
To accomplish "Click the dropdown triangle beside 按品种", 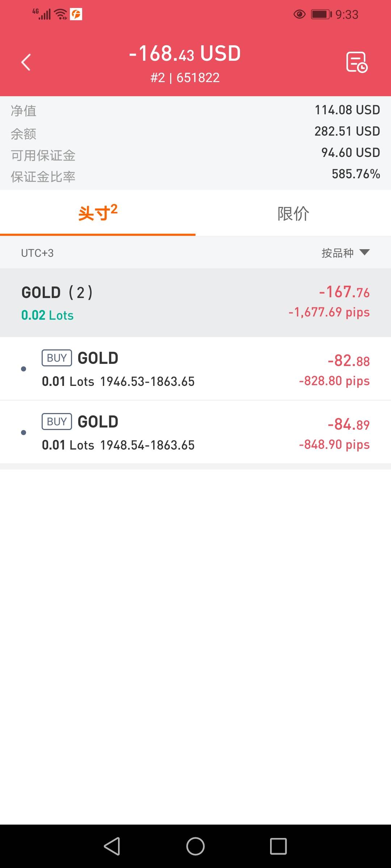I will click(x=365, y=252).
